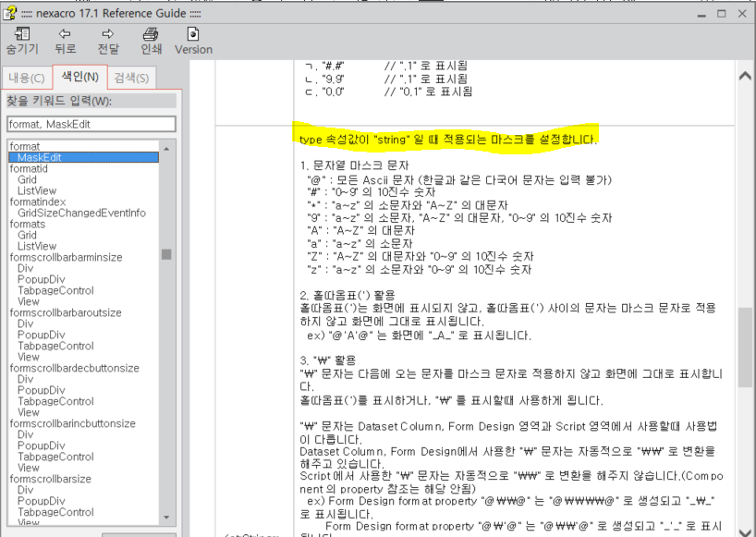Select 'formscrollbarincbuttonsize' index entry

tap(73, 423)
